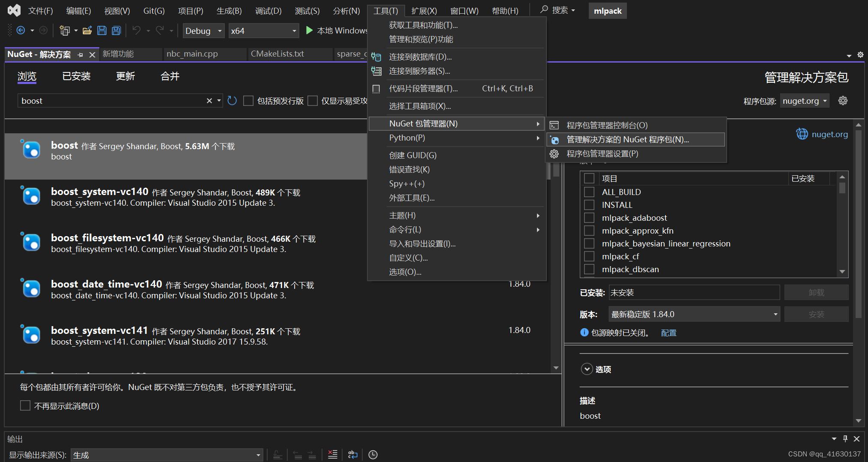Click the redo arrow icon
The height and width of the screenshot is (462, 868).
coord(160,30)
